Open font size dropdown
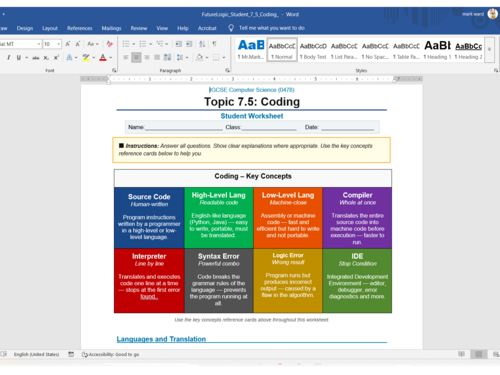The height and width of the screenshot is (375, 500). coord(59,44)
